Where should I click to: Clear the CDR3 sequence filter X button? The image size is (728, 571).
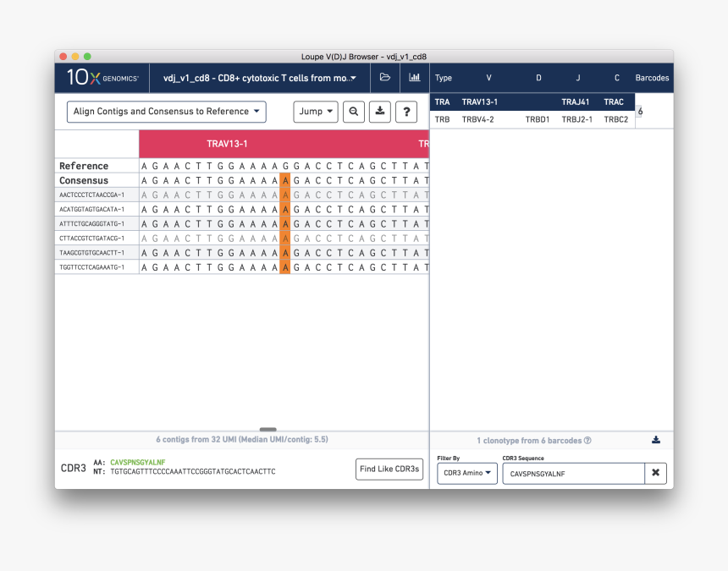point(655,473)
